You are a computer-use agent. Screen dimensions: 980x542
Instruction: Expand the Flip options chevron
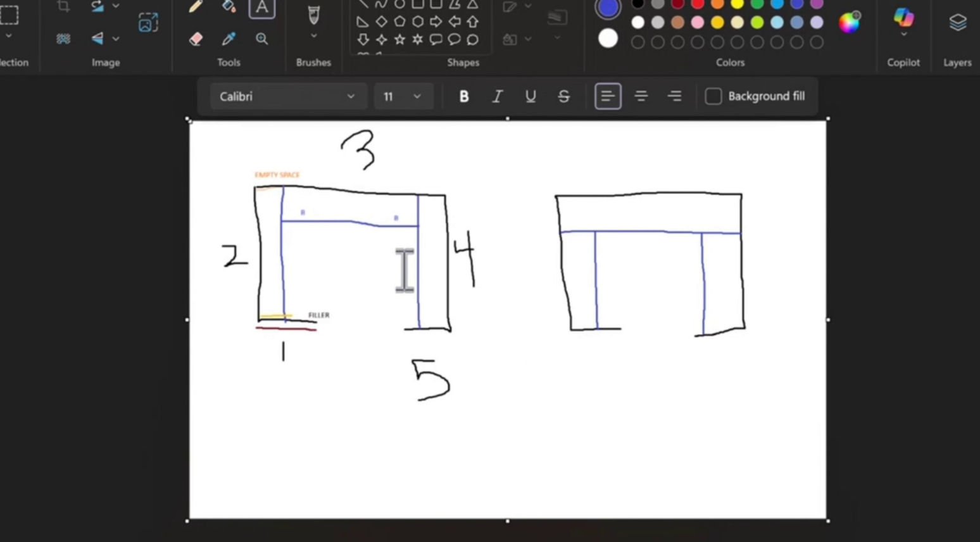[x=116, y=39]
